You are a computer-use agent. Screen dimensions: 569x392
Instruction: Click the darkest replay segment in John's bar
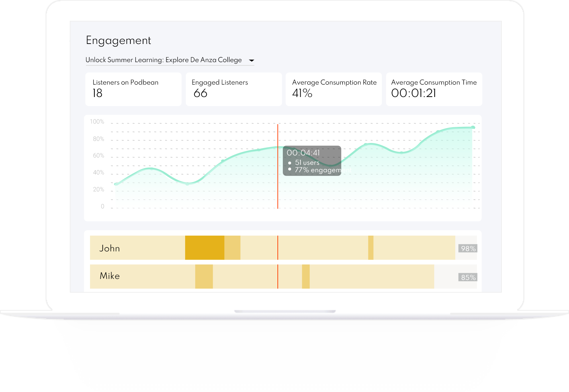pos(204,248)
